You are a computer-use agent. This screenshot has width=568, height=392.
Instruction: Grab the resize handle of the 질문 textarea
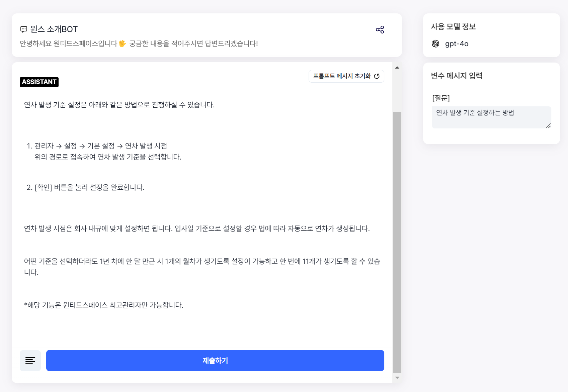[548, 126]
